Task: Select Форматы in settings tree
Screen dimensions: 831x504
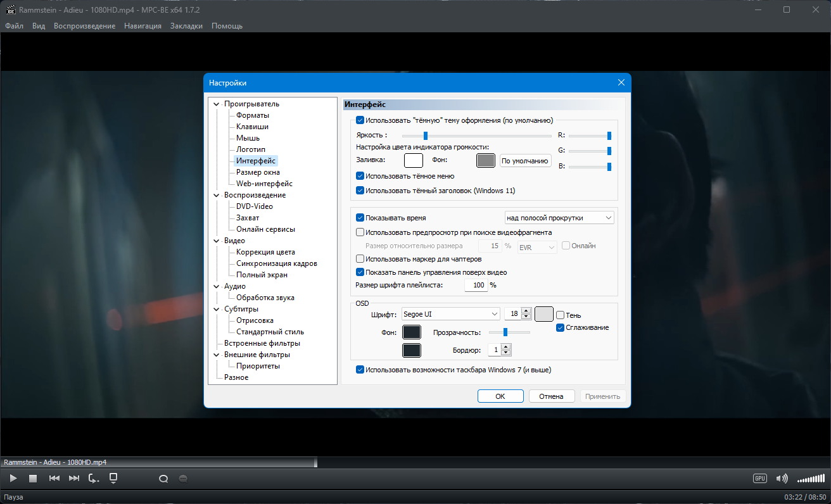Action: click(253, 115)
